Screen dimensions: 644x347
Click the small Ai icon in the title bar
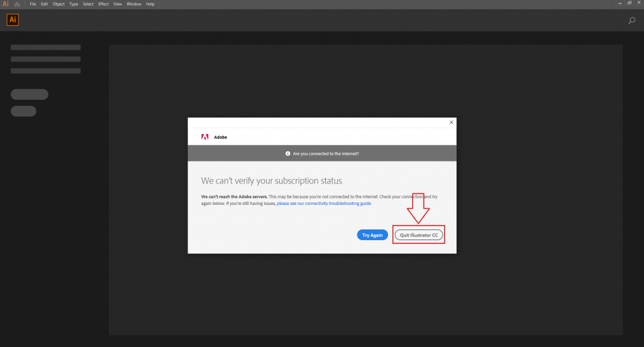pos(6,4)
